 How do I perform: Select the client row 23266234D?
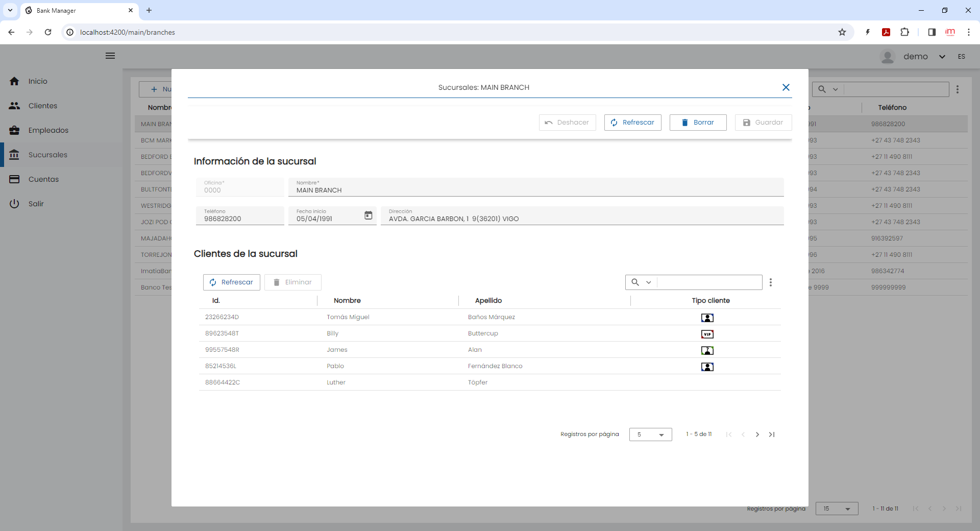click(490, 317)
